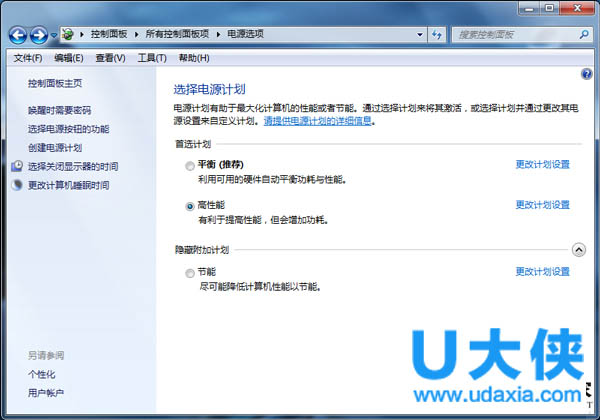The height and width of the screenshot is (420, 600).
Task: Select the 高性能 power plan radio button
Action: click(x=190, y=205)
